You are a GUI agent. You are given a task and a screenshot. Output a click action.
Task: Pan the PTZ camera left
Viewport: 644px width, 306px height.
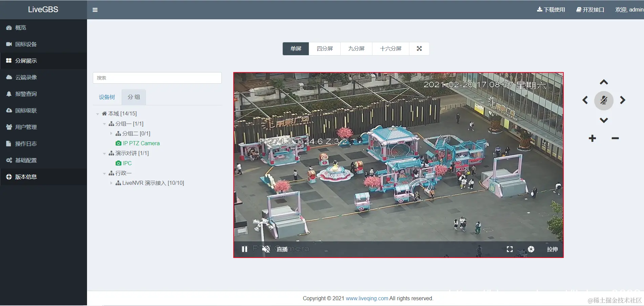tap(585, 100)
